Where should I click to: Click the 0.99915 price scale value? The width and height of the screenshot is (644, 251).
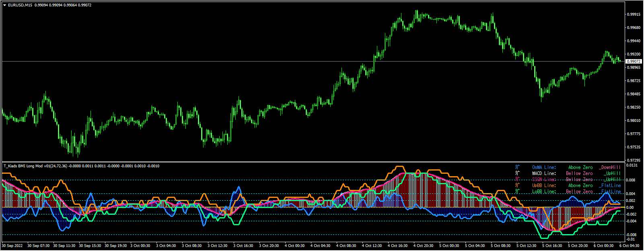tap(634, 14)
